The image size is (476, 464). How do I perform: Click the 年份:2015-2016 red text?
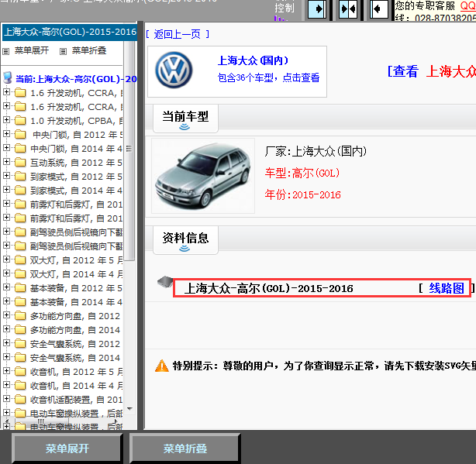[302, 194]
